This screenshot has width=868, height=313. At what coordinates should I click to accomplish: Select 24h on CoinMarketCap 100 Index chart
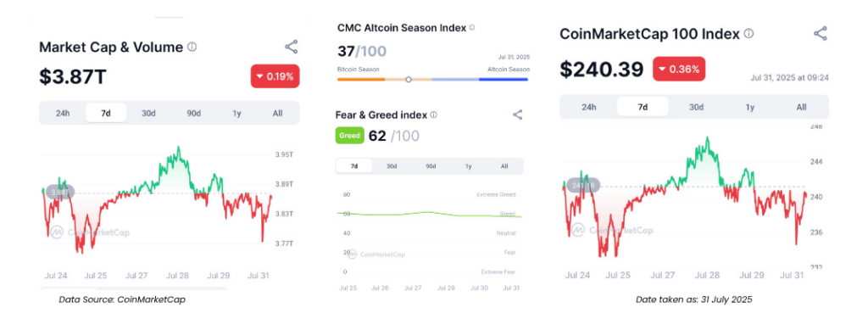588,107
